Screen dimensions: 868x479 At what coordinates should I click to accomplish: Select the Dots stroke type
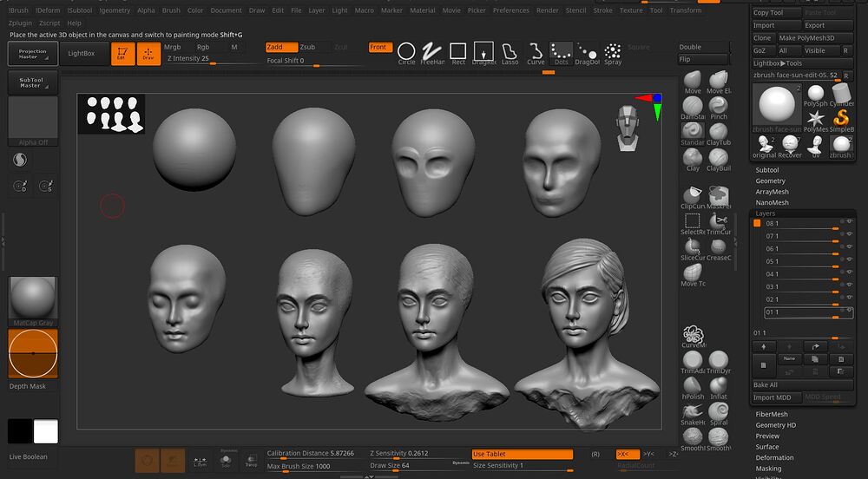[561, 53]
